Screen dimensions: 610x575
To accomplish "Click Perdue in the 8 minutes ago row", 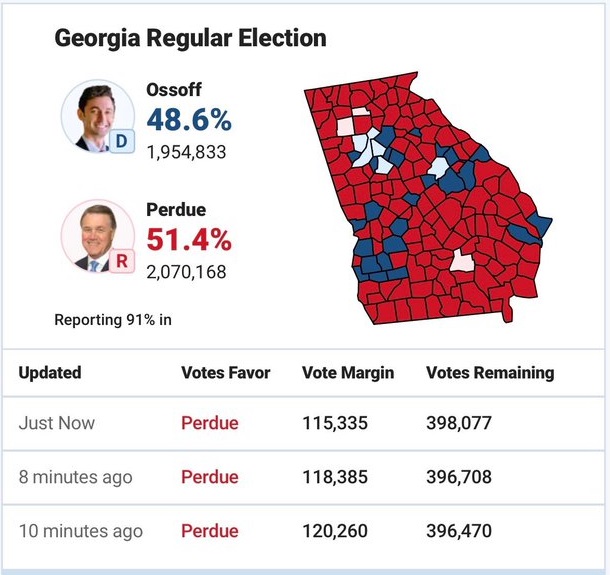I will point(210,477).
